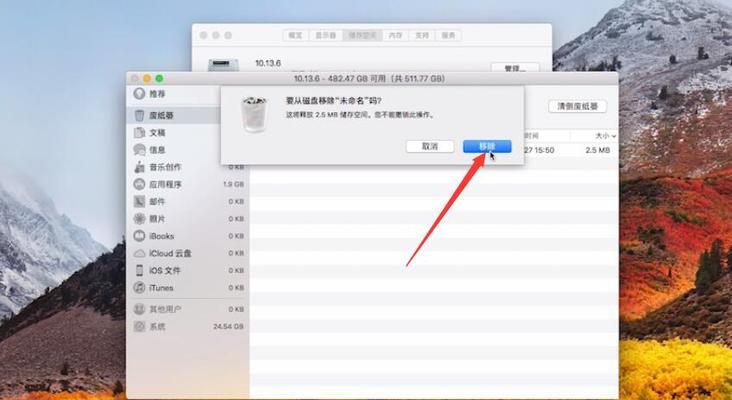Click the iTunes label in sidebar
The height and width of the screenshot is (400, 732).
pos(162,288)
